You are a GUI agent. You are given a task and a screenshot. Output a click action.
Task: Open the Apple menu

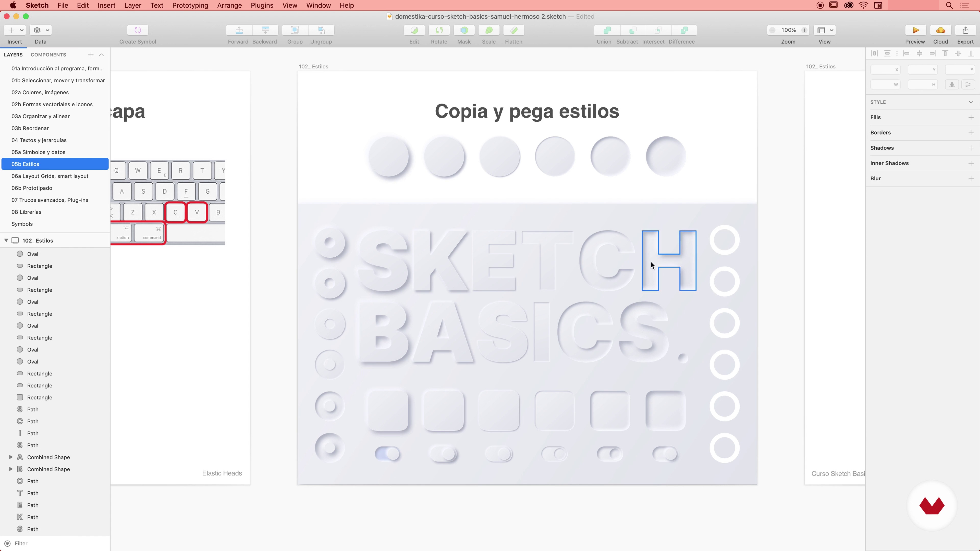pyautogui.click(x=13, y=5)
